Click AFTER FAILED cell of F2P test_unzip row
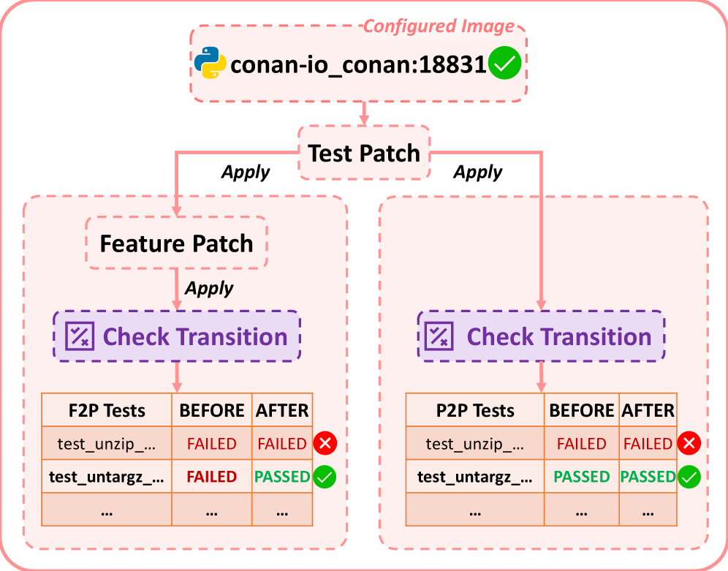The height and width of the screenshot is (571, 728). (282, 443)
